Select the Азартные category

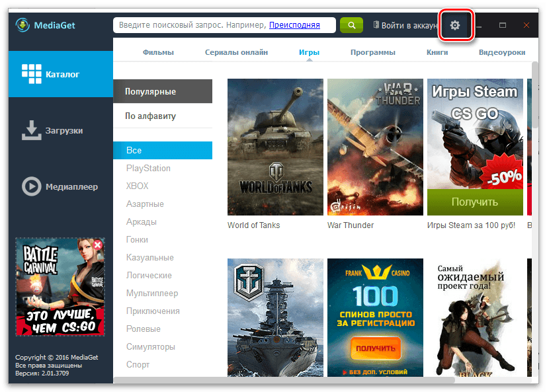[145, 204]
